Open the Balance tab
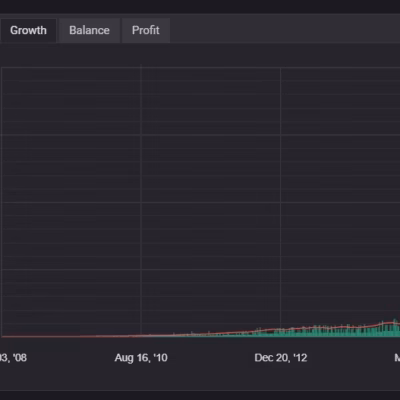The image size is (400, 400). (89, 30)
